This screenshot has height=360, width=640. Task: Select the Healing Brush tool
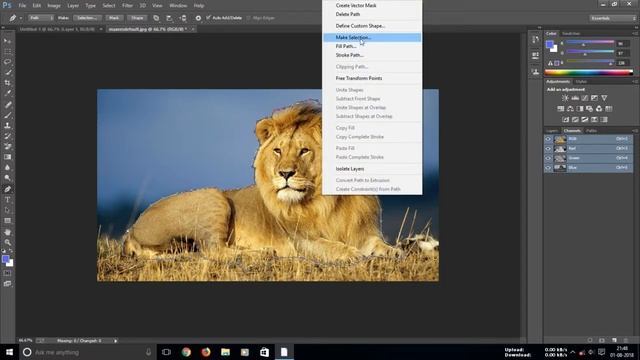(x=7, y=104)
